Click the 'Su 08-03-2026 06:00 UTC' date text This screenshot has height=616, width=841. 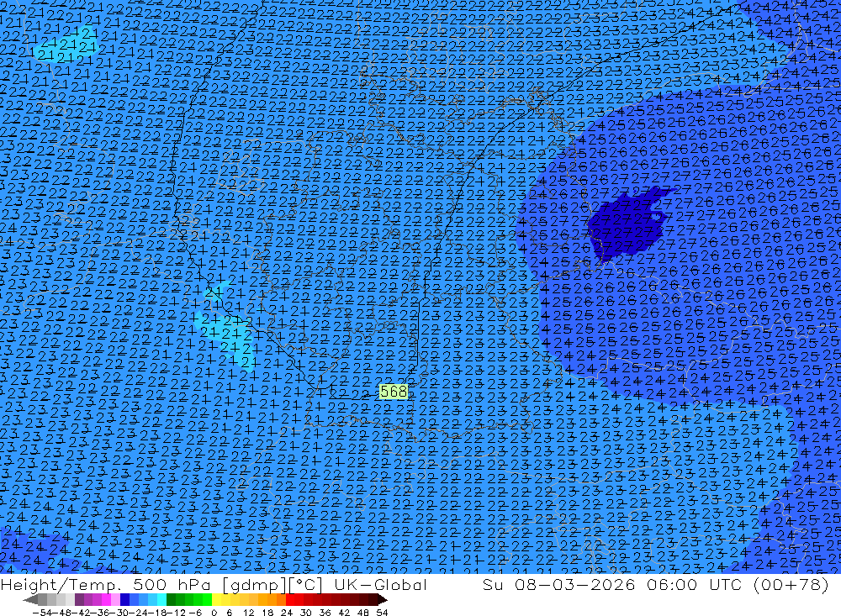click(x=613, y=584)
